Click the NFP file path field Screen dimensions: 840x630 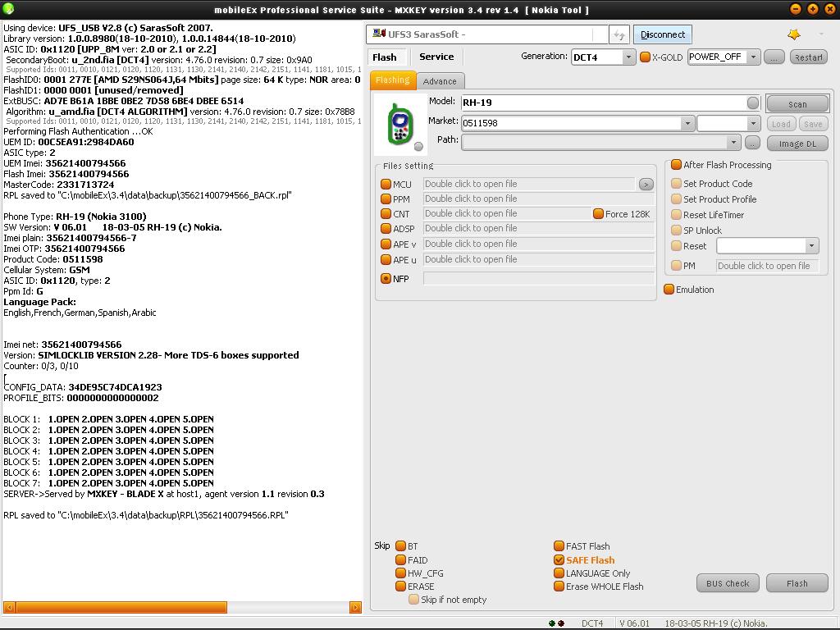pyautogui.click(x=539, y=279)
